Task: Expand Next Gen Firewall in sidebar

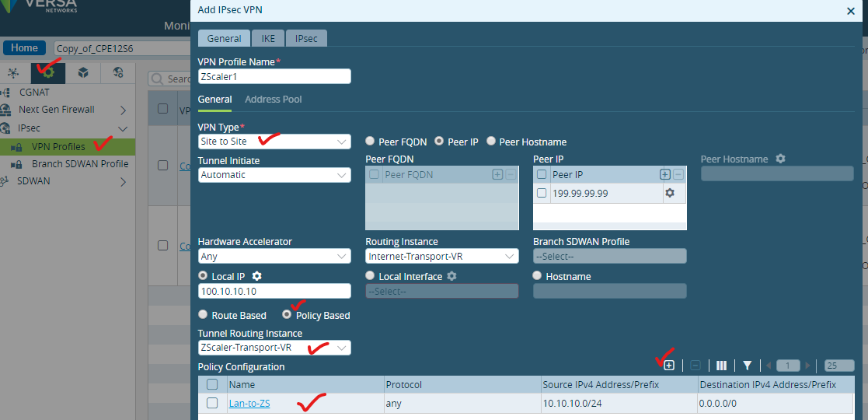Action: pyautogui.click(x=123, y=110)
